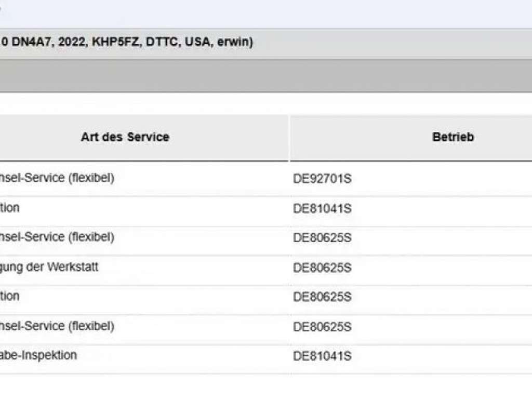Click the dark gray bar below the vehicle title

266,76
